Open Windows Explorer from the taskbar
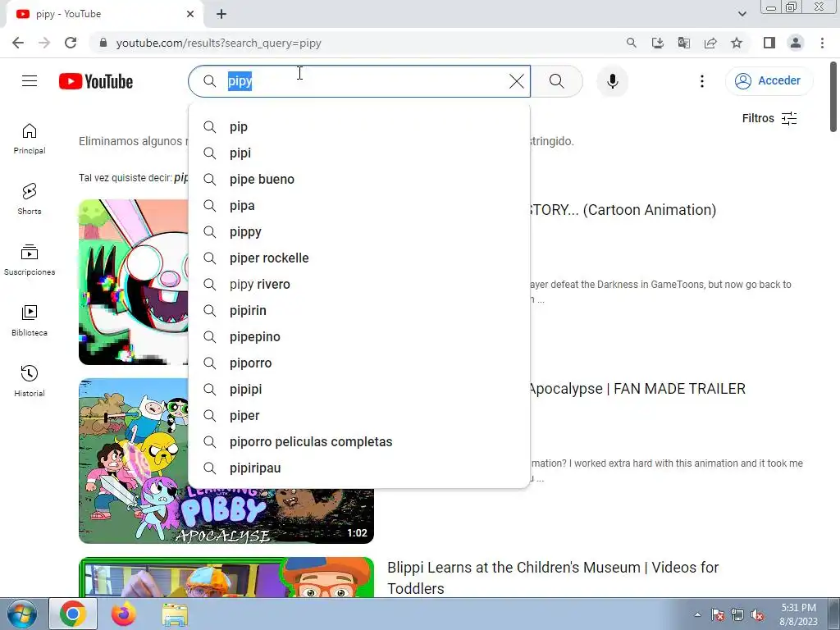840x630 pixels. (x=175, y=614)
